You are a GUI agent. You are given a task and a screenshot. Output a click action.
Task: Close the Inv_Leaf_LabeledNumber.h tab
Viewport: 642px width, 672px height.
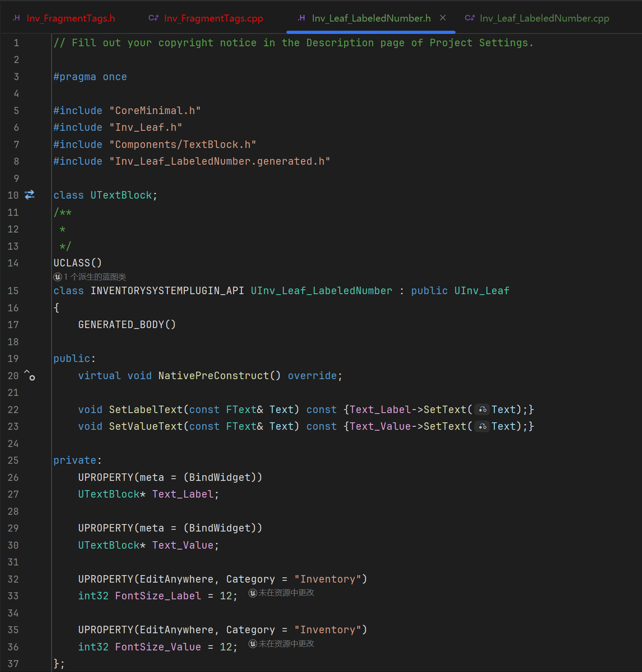click(443, 18)
